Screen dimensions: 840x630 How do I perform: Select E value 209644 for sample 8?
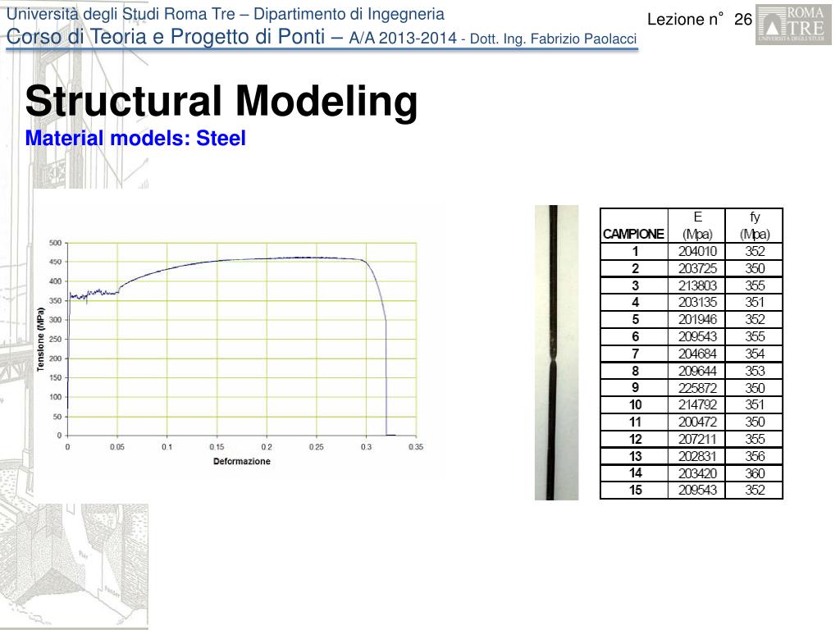[x=697, y=371]
